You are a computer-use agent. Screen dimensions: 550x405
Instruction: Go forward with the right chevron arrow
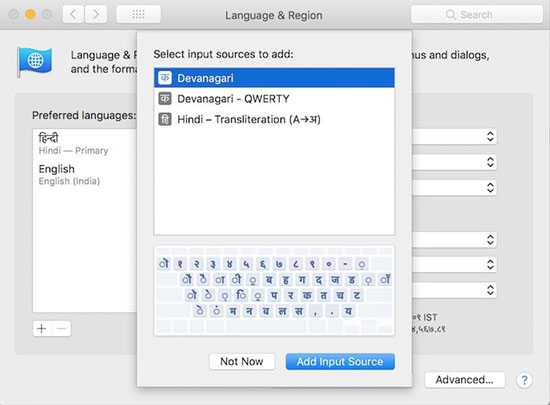(x=96, y=14)
